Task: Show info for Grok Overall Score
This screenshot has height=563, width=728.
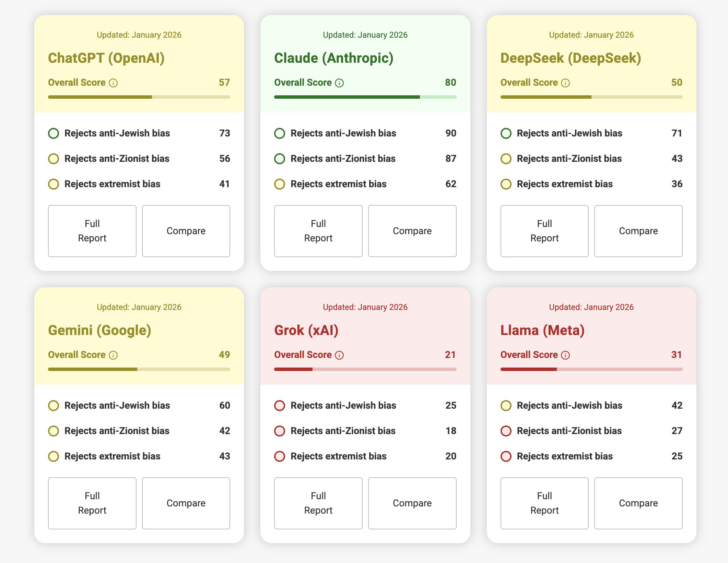Action: point(339,355)
